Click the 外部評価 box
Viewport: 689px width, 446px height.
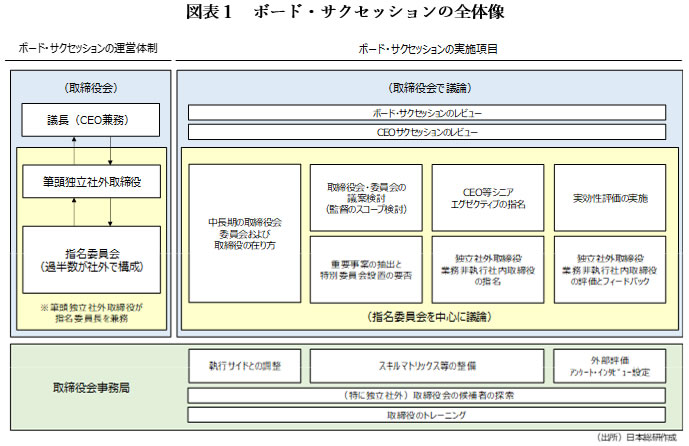[610, 366]
